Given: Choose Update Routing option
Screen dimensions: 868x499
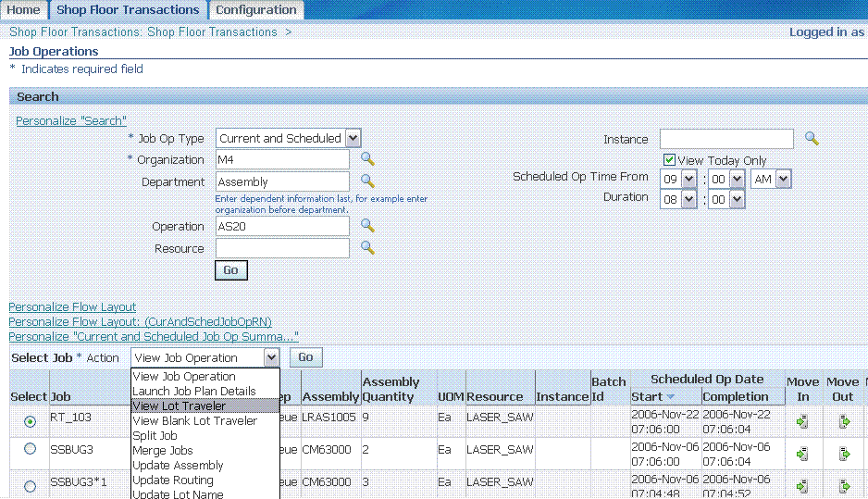Looking at the screenshot, I should click(x=205, y=480).
